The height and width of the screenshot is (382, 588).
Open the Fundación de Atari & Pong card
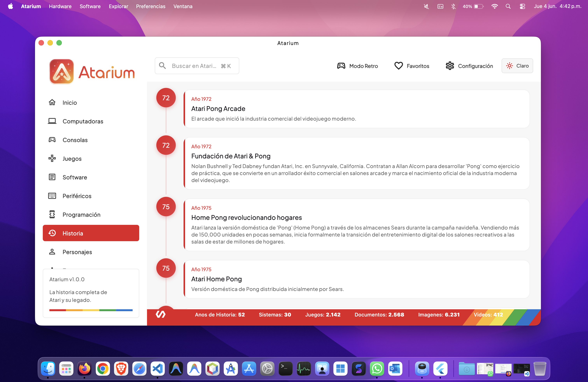(x=356, y=163)
